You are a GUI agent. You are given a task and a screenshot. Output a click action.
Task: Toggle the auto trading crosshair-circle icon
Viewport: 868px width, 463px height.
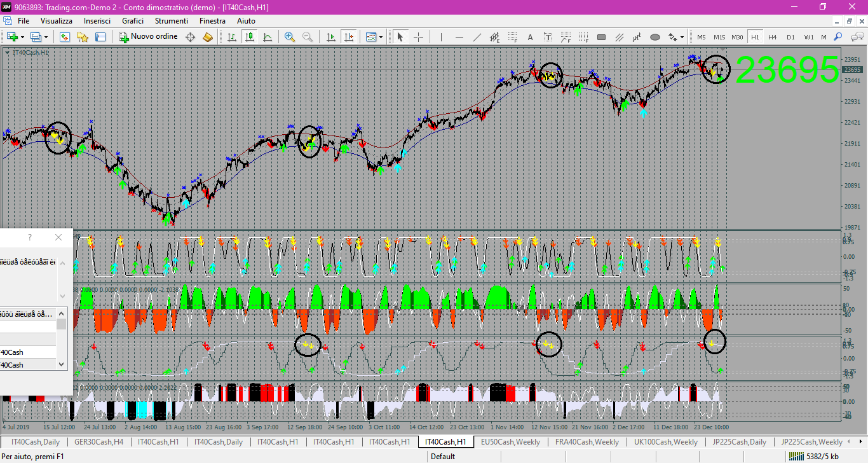tap(190, 37)
